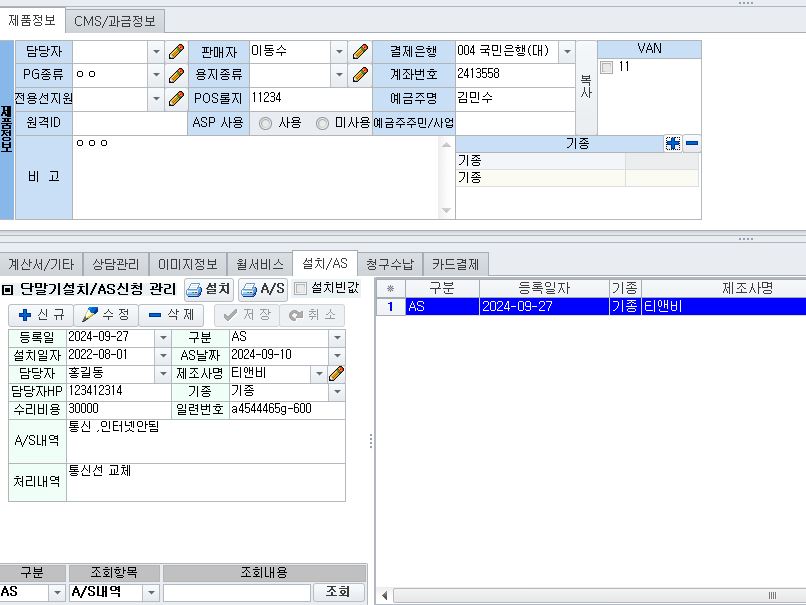This screenshot has width=806, height=605.
Task: Click the 조회 search button
Action: point(338,593)
